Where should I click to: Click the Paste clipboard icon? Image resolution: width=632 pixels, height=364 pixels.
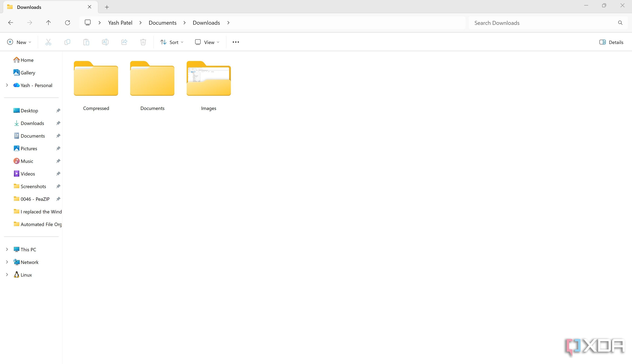pyautogui.click(x=86, y=42)
